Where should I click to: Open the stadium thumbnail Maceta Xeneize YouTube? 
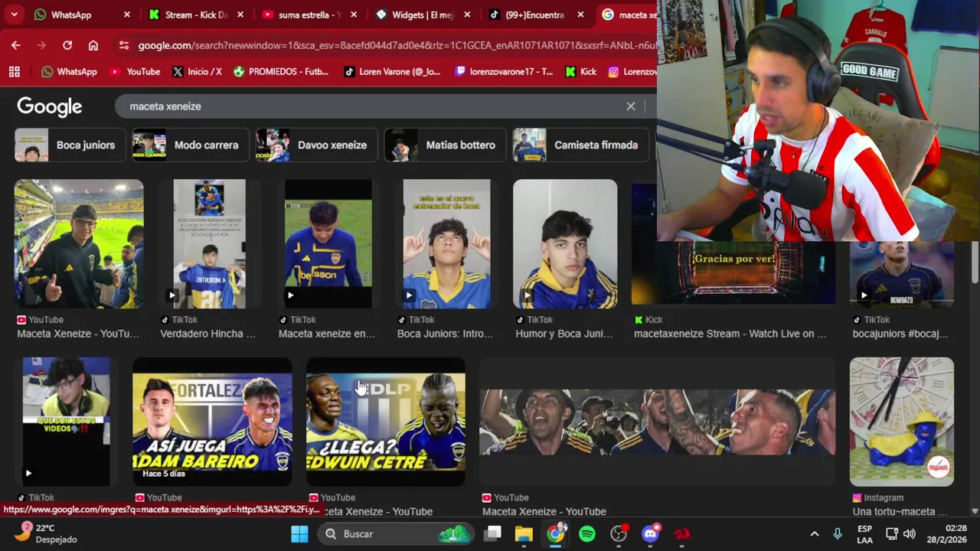pyautogui.click(x=79, y=243)
